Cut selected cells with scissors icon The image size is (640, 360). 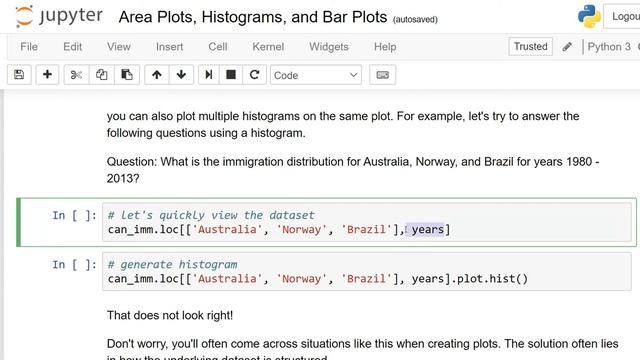click(76, 75)
